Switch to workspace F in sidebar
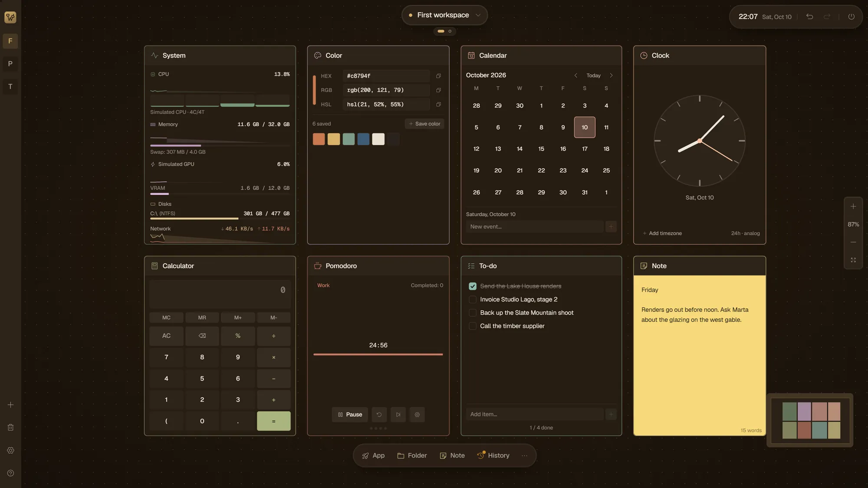The image size is (868, 488). pyautogui.click(x=10, y=41)
